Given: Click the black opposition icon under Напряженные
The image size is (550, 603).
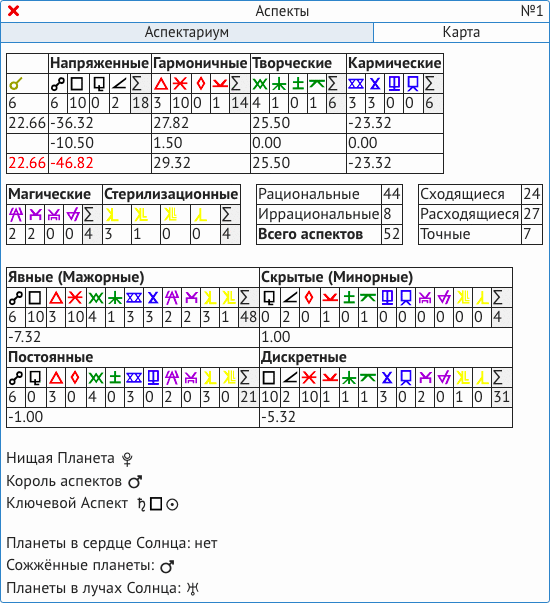Looking at the screenshot, I should (58, 83).
